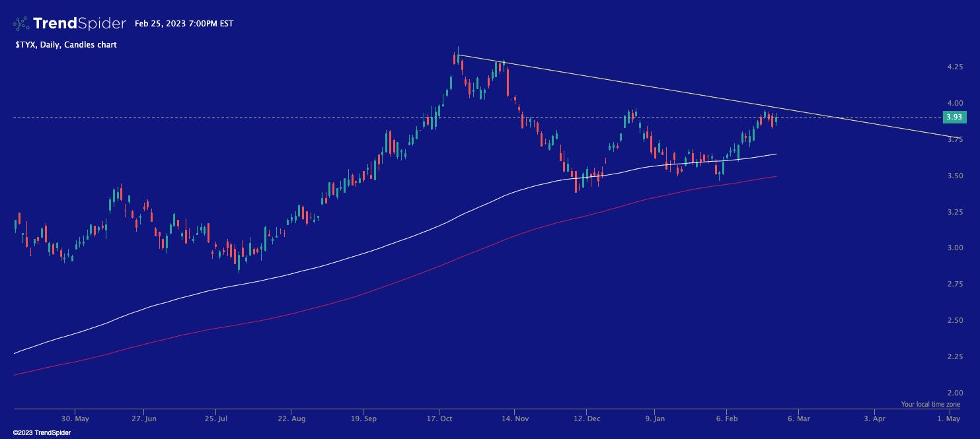Click the $TYX, Daily, Candles chart label

coord(65,45)
